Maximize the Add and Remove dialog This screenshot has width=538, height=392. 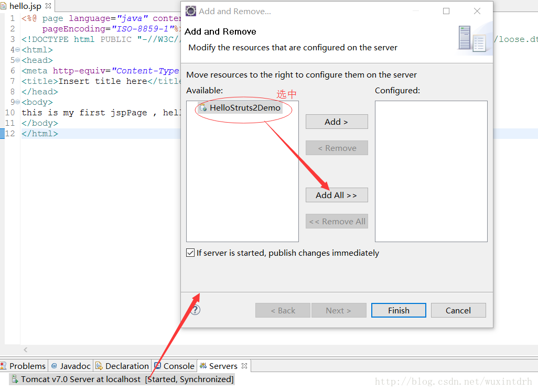tap(446, 11)
